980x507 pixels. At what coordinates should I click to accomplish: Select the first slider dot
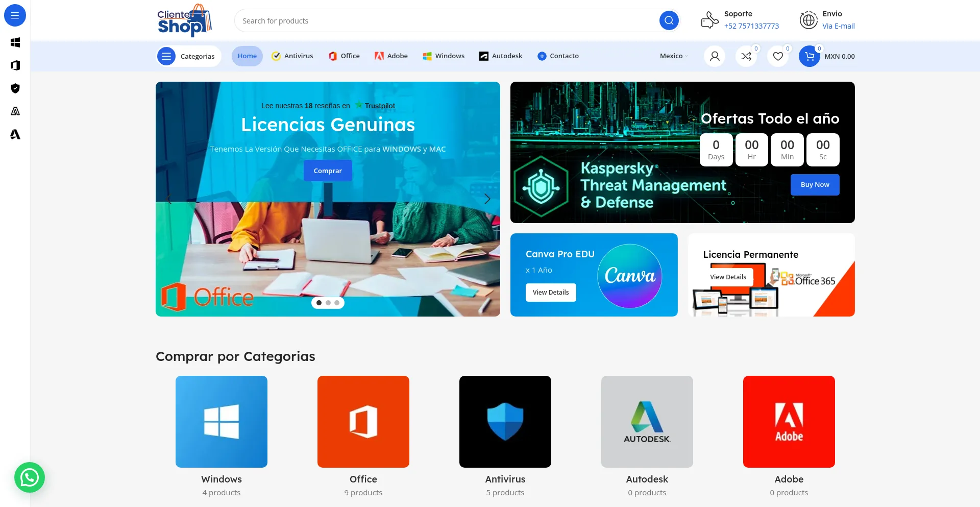click(319, 303)
